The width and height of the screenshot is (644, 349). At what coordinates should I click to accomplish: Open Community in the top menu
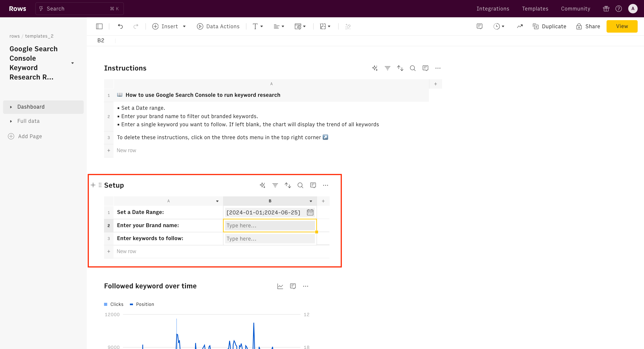coord(575,9)
